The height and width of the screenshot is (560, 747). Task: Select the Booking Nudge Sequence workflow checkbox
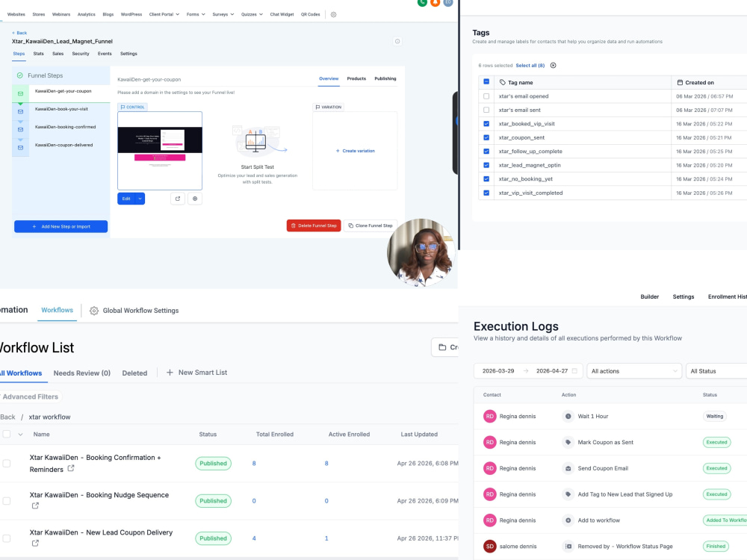point(7,501)
